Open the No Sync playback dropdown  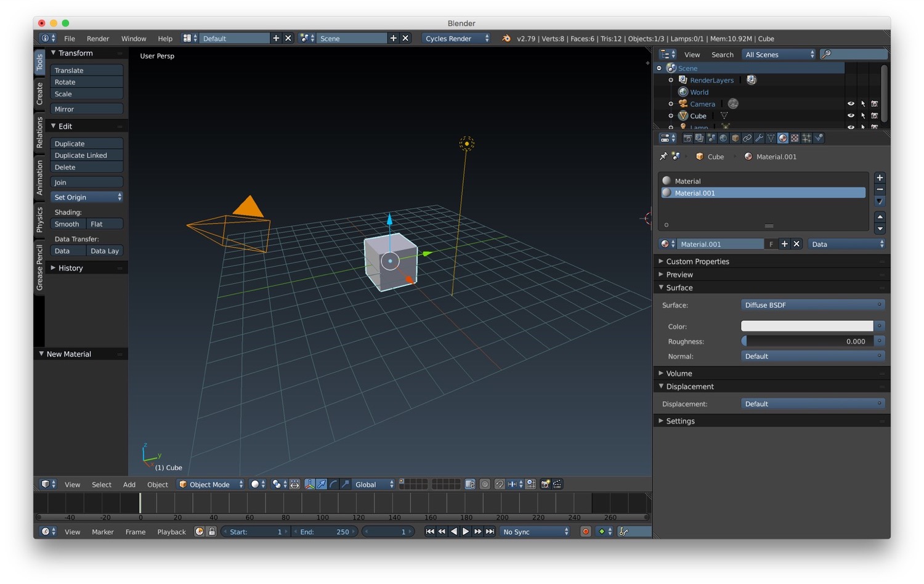click(x=535, y=532)
